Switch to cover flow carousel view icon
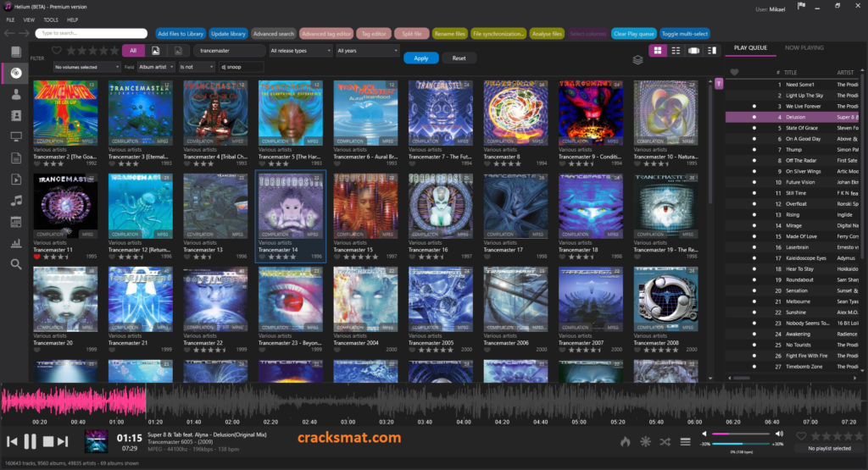This screenshot has width=868, height=470. pyautogui.click(x=693, y=50)
